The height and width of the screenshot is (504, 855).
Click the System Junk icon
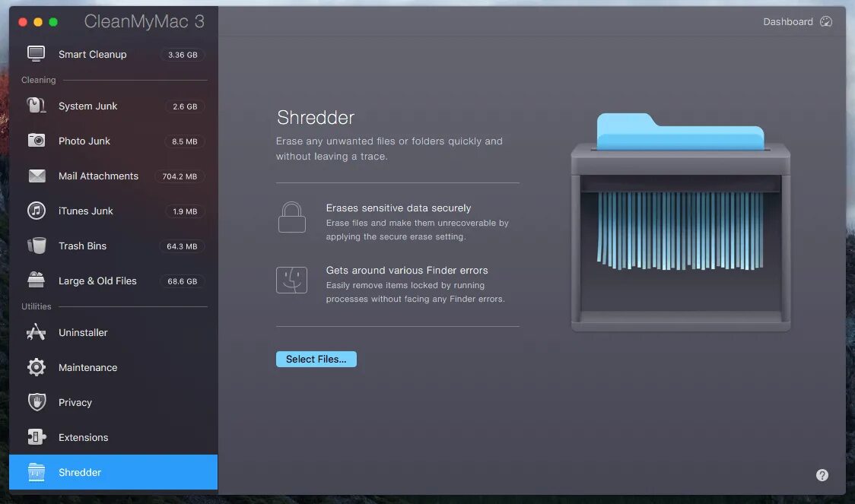click(37, 105)
